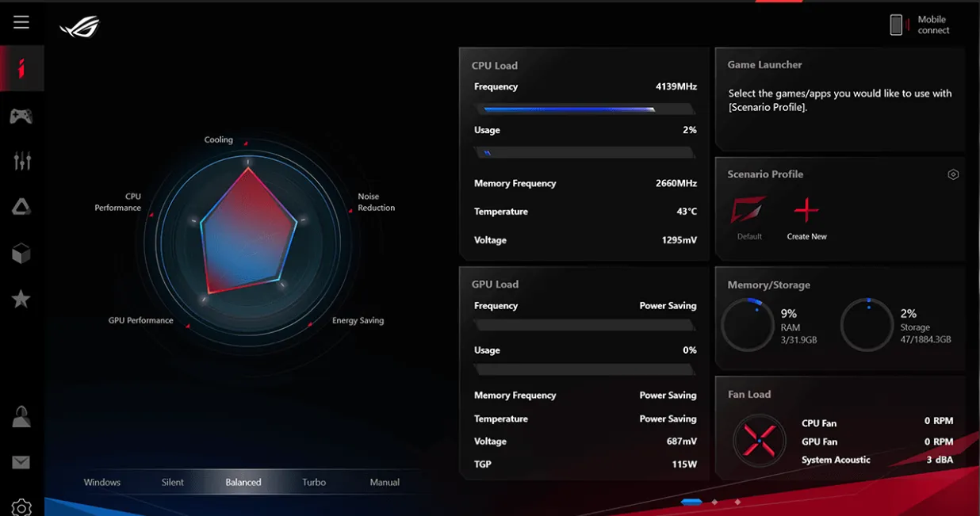The height and width of the screenshot is (516, 980).
Task: Click the Game Launcher heading
Action: click(765, 65)
